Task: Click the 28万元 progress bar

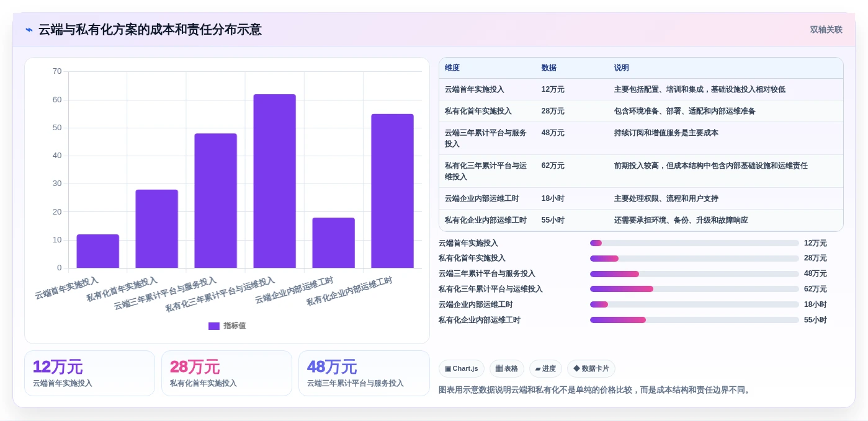Action: point(694,259)
